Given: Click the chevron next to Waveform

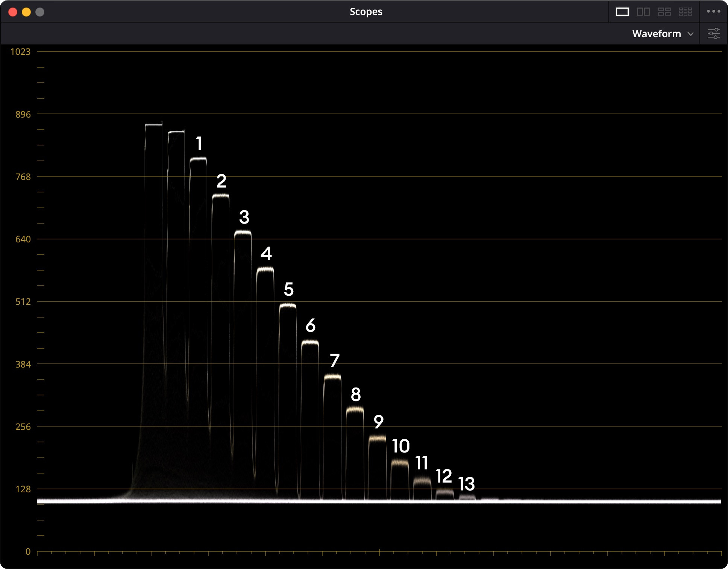Looking at the screenshot, I should pyautogui.click(x=690, y=34).
